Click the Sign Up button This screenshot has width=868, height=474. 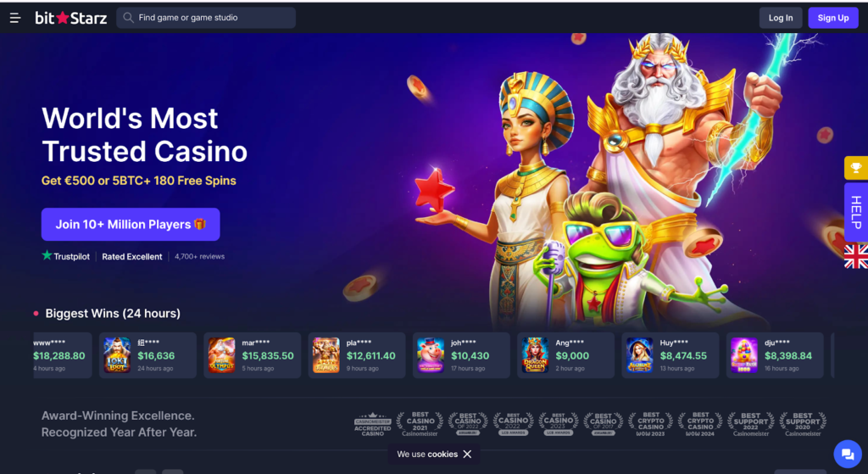pos(833,18)
